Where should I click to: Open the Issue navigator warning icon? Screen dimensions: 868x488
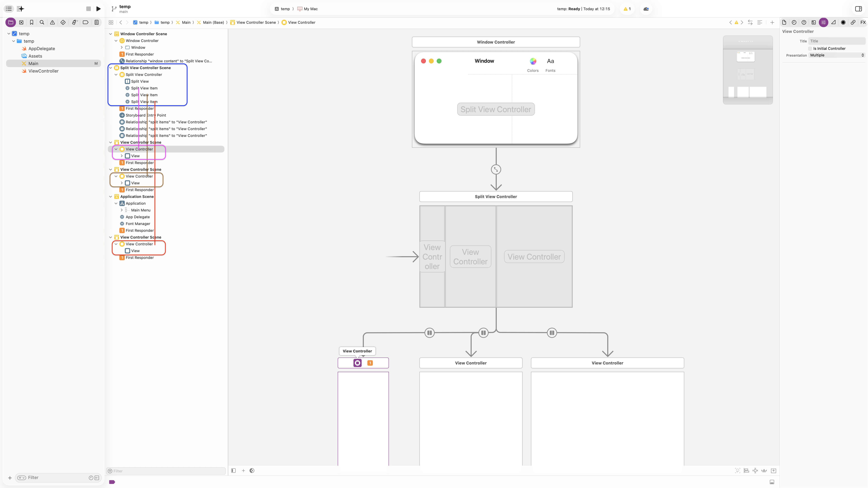(x=52, y=23)
